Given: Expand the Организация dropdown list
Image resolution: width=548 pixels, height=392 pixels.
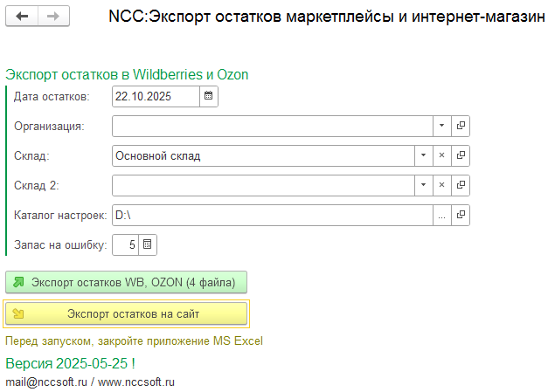Looking at the screenshot, I should [x=442, y=126].
